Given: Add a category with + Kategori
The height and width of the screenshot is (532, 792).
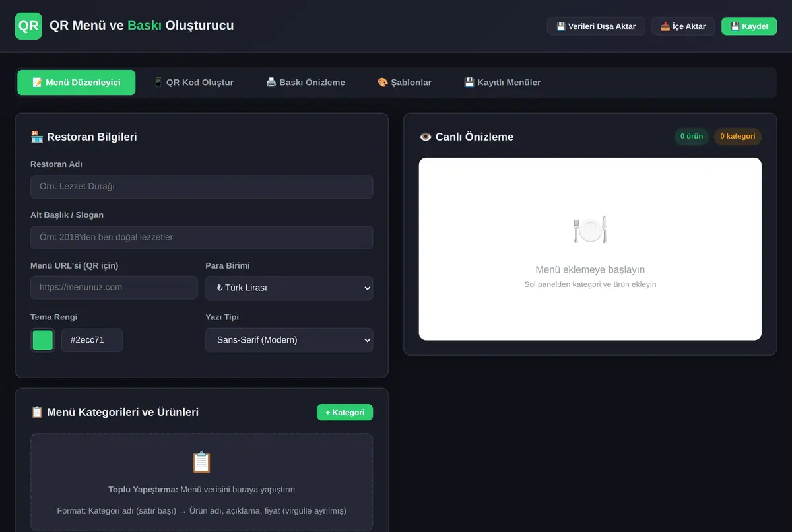Looking at the screenshot, I should [x=345, y=412].
